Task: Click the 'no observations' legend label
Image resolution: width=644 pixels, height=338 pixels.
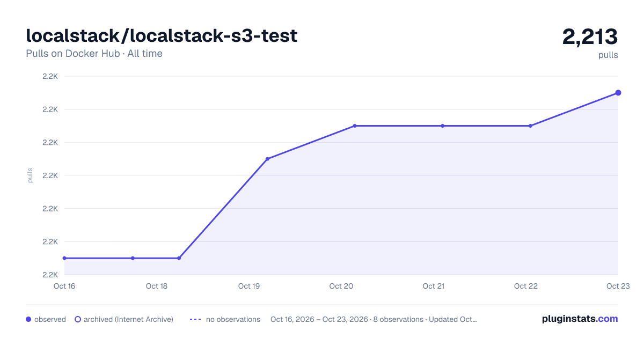Action: [x=233, y=319]
